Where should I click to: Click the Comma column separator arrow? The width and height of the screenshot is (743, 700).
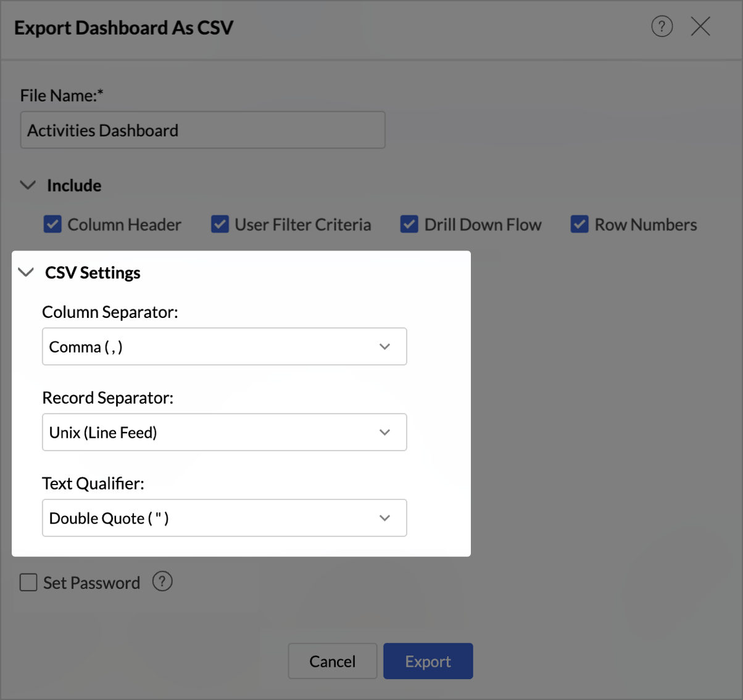tap(384, 346)
